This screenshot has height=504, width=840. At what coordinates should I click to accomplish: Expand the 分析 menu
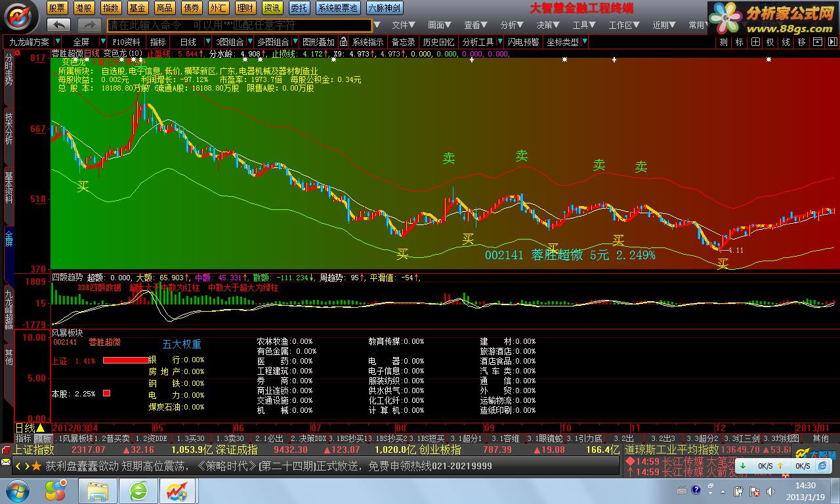(512, 25)
